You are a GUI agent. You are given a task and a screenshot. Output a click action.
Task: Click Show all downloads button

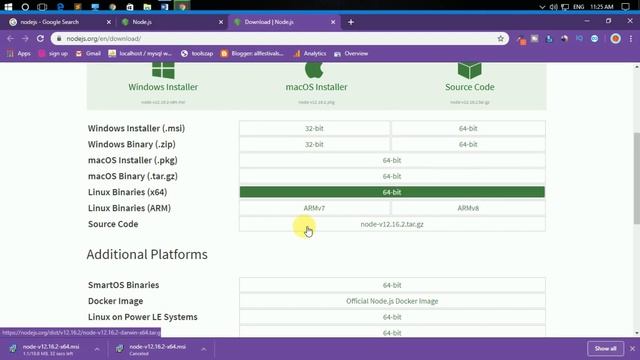click(x=605, y=349)
